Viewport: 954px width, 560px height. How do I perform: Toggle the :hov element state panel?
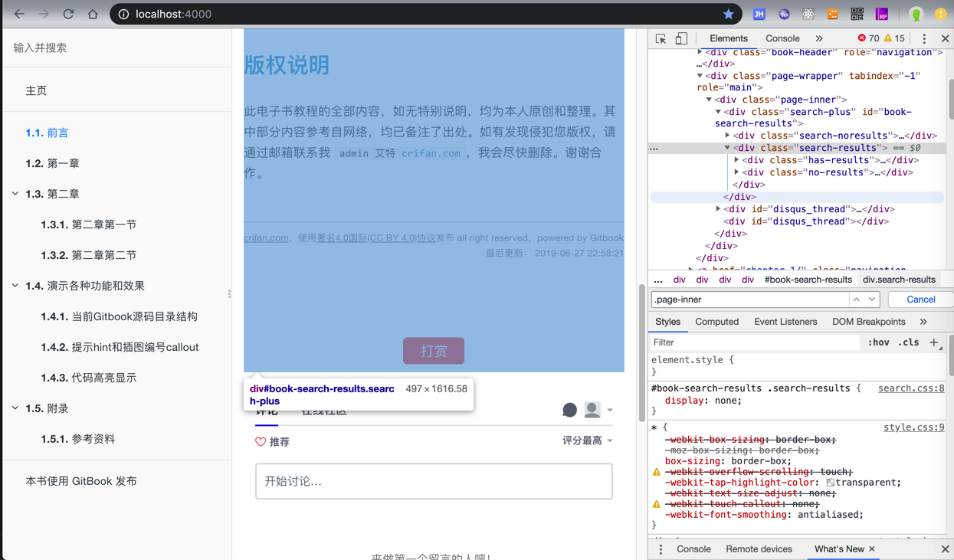click(878, 342)
